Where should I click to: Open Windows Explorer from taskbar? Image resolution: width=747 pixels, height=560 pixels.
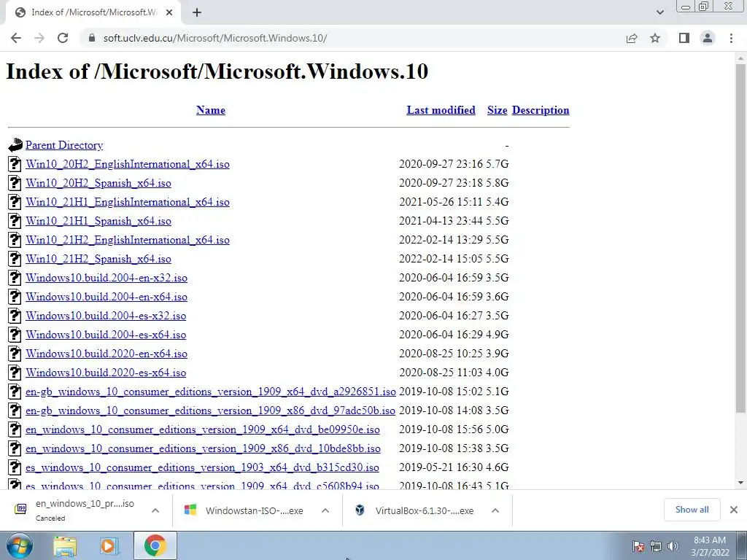65,546
